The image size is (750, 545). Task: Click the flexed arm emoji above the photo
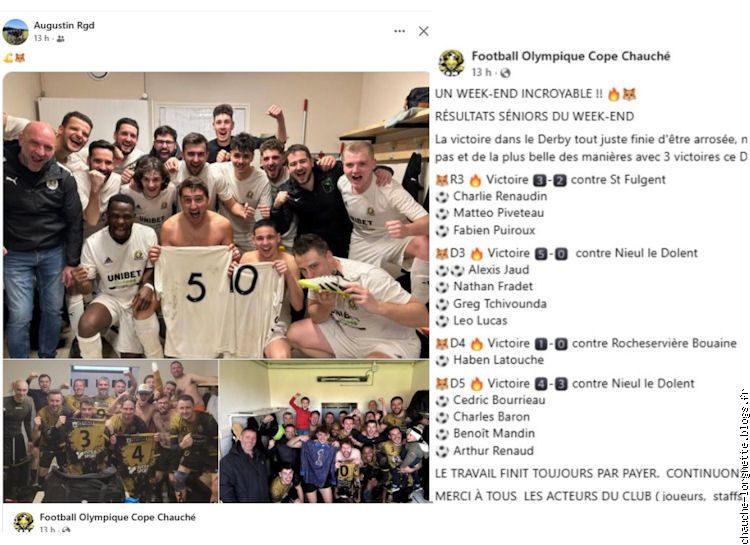coord(8,58)
